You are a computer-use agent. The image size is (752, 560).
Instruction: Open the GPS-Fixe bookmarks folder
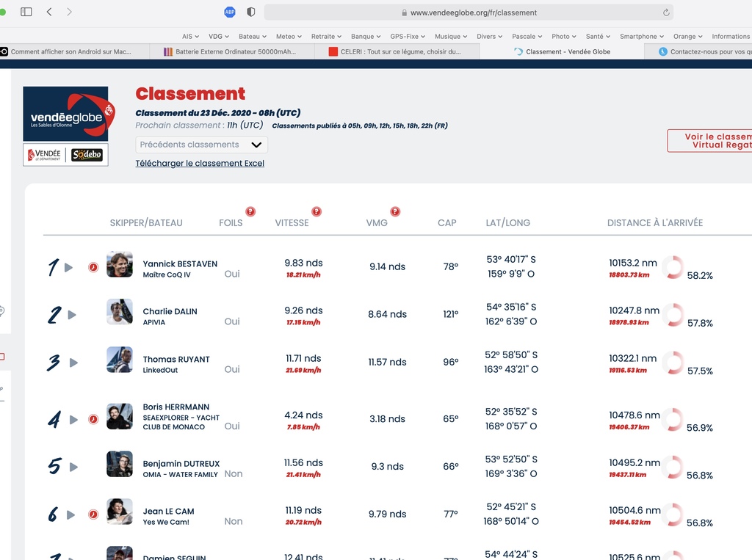[408, 37]
